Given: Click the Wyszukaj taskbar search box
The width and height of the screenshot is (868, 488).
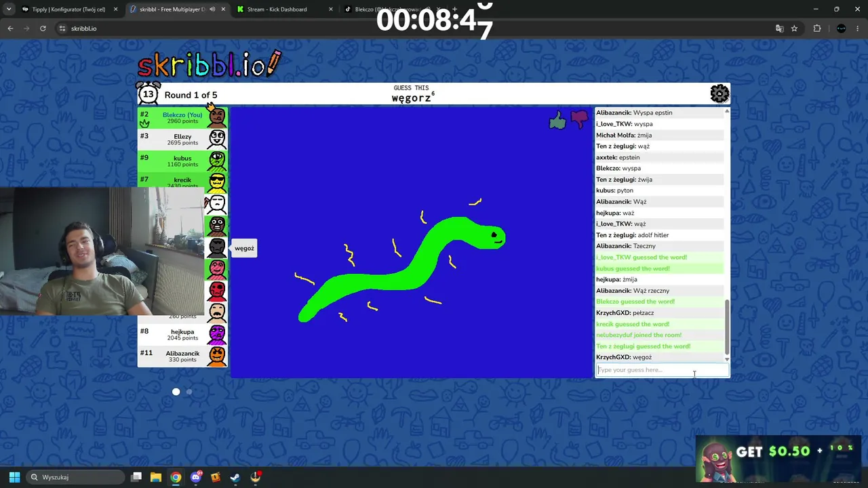Looking at the screenshot, I should [76, 477].
